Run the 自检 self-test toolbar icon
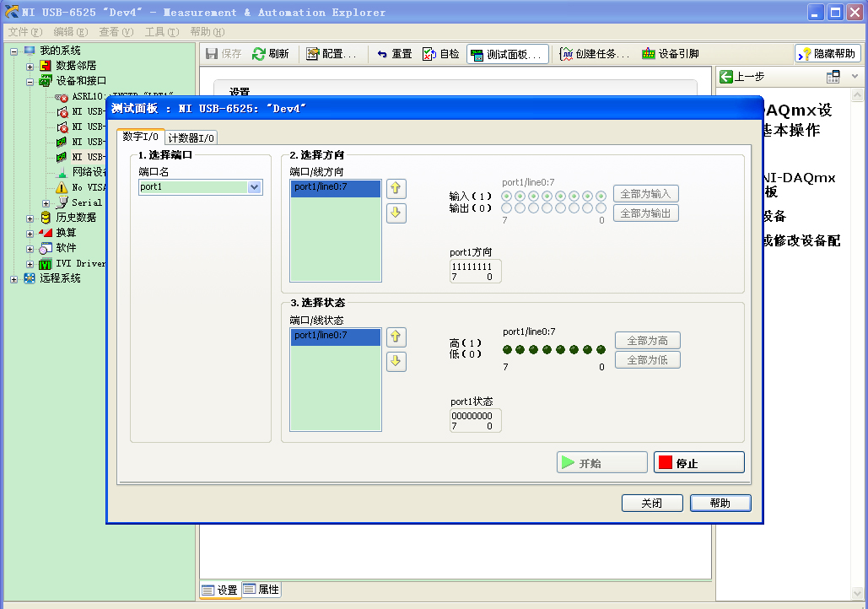Screen dimensions: 868x609 coord(429,54)
